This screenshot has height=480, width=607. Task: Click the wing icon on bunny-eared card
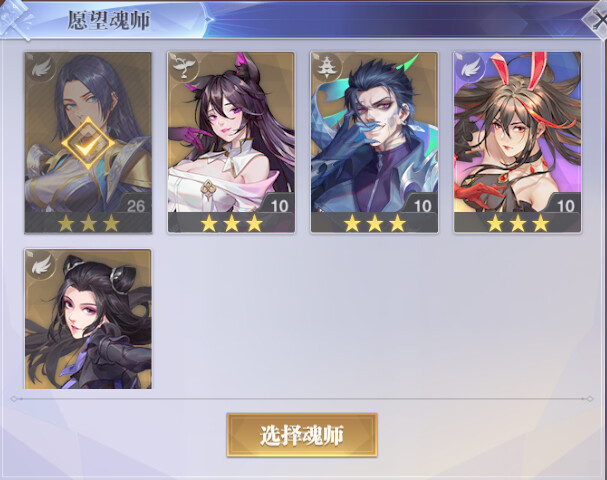[x=470, y=68]
